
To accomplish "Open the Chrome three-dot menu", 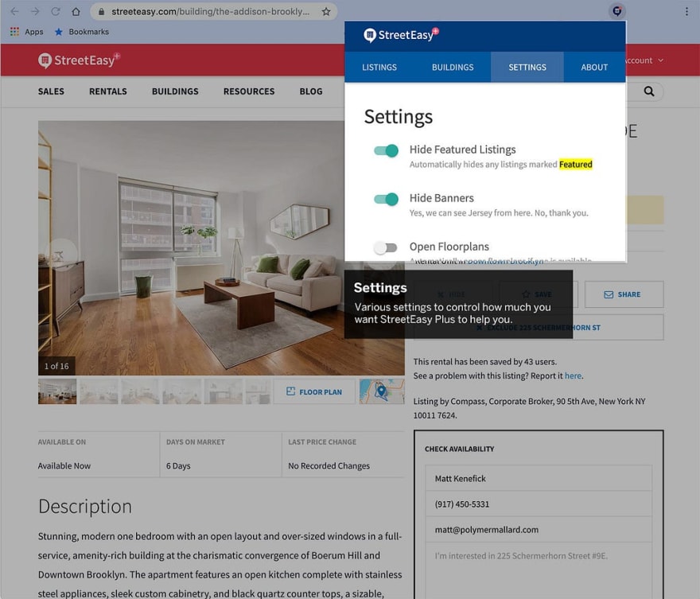I will 686,12.
